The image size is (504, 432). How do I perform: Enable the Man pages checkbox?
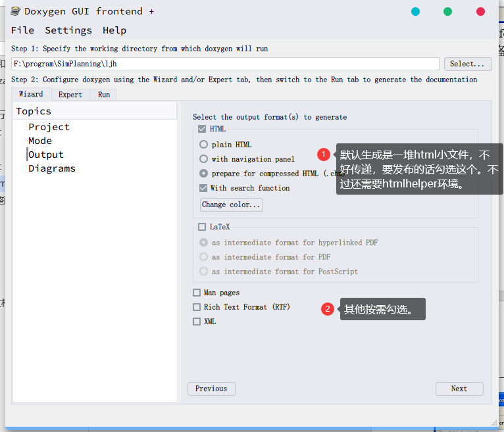(x=197, y=293)
